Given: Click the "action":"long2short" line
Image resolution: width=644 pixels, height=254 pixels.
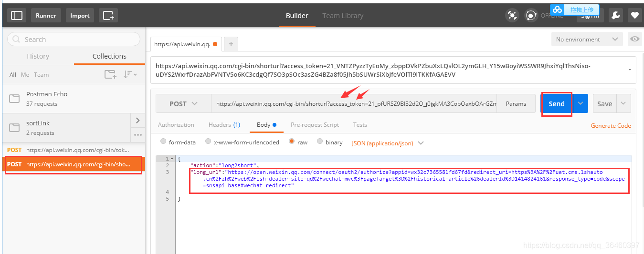Looking at the screenshot, I should click(224, 165).
